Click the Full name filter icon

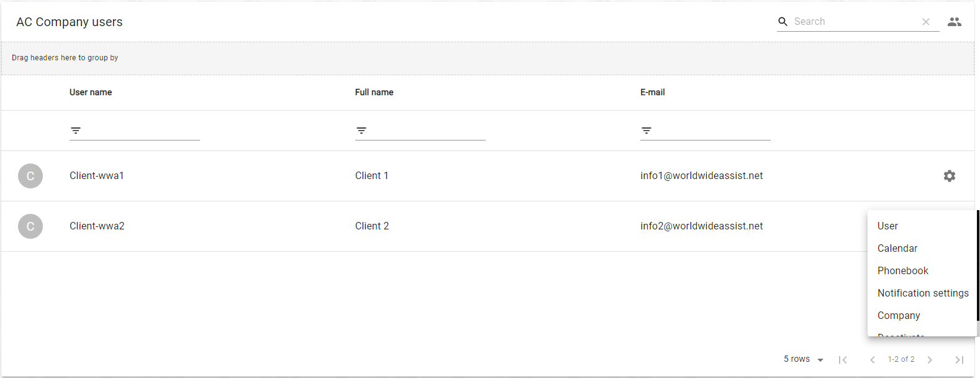361,131
